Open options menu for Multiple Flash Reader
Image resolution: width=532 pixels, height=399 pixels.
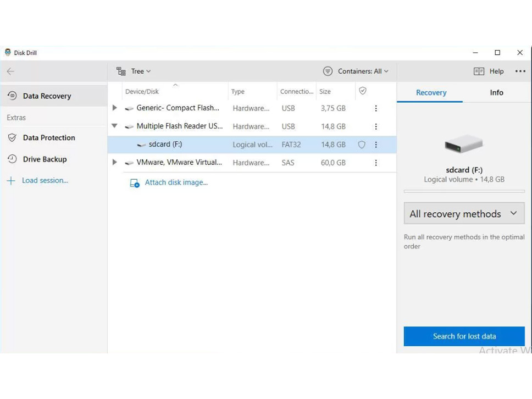click(376, 126)
